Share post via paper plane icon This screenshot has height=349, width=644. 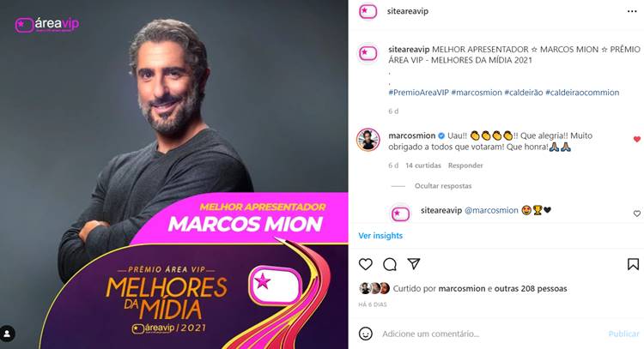(414, 264)
